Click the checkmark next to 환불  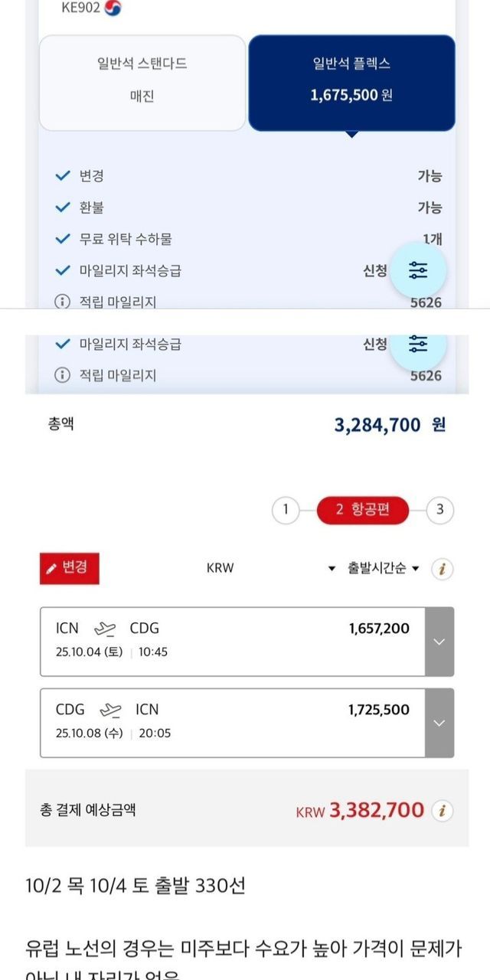click(x=63, y=207)
